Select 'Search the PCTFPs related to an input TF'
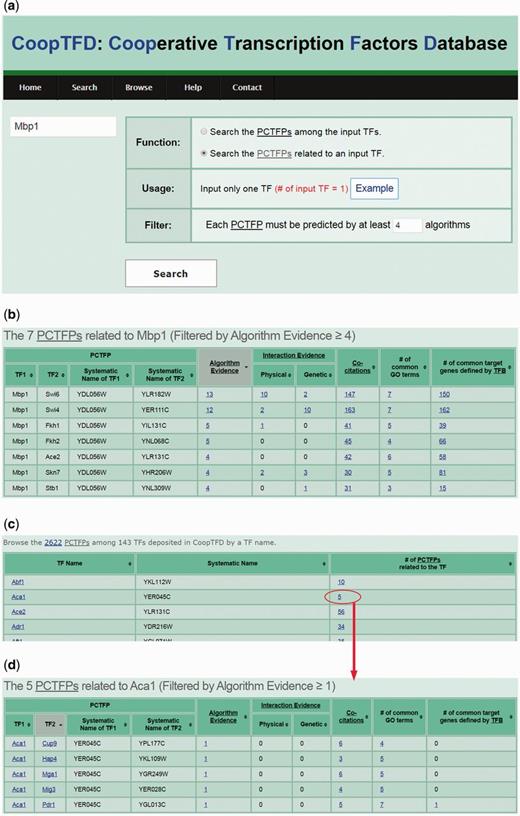The width and height of the screenshot is (520, 816). click(204, 154)
